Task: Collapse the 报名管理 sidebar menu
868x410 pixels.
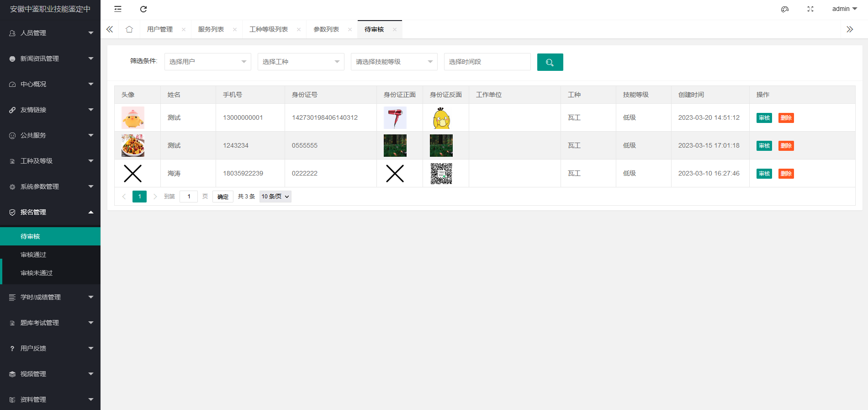Action: pyautogui.click(x=50, y=212)
